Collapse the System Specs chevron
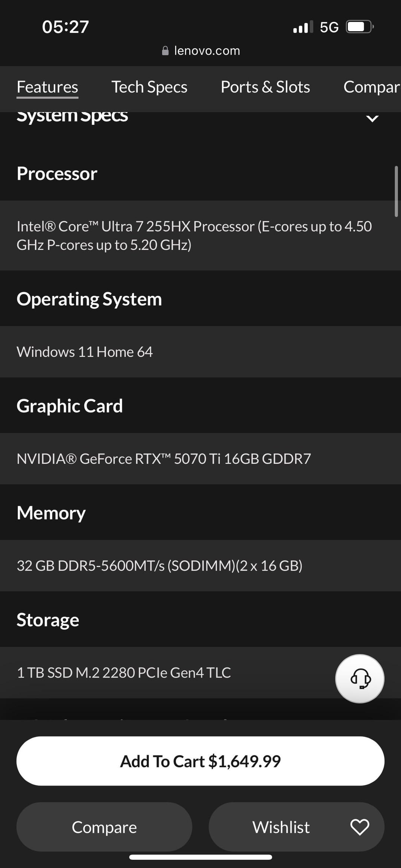 click(x=372, y=118)
